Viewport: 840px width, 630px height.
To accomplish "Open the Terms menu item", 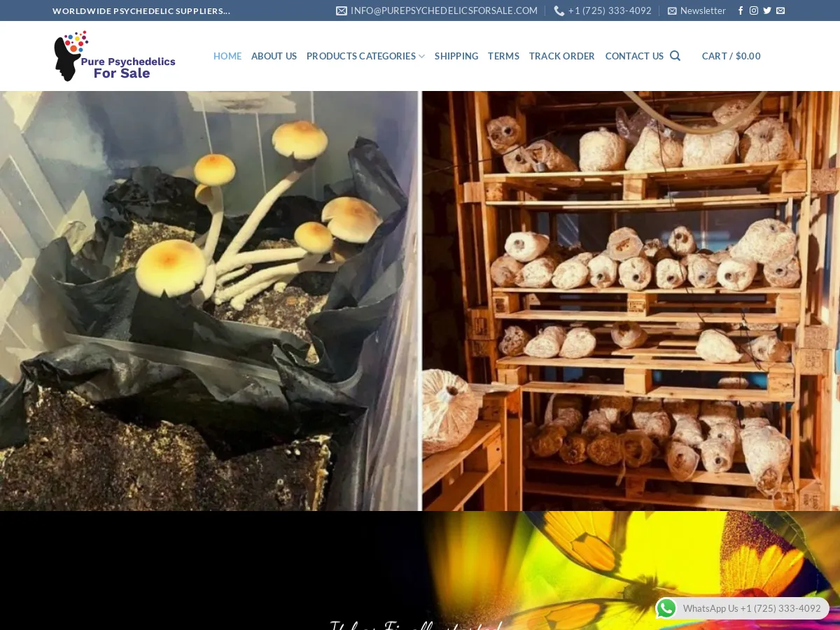I will pos(503,56).
